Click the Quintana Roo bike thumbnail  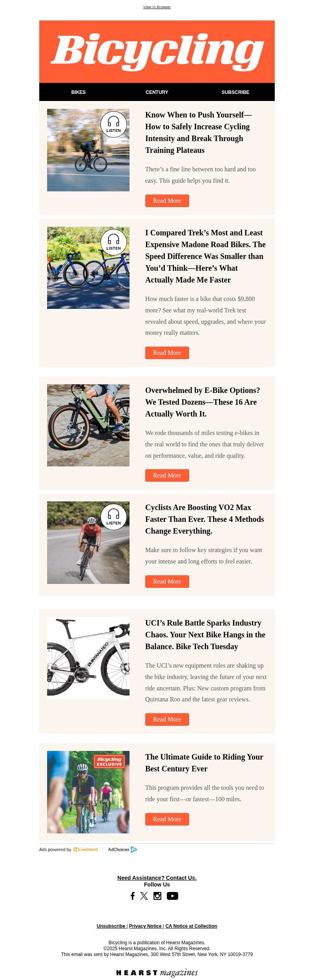[88, 658]
